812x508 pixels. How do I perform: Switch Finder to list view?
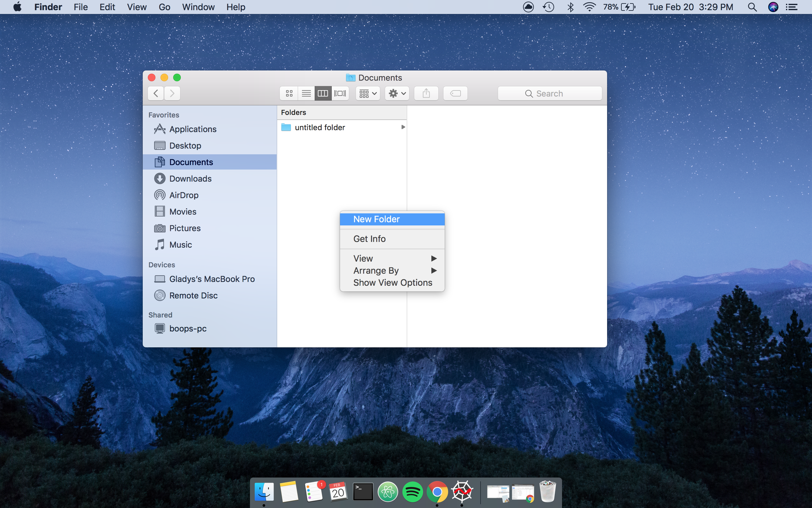pos(306,93)
